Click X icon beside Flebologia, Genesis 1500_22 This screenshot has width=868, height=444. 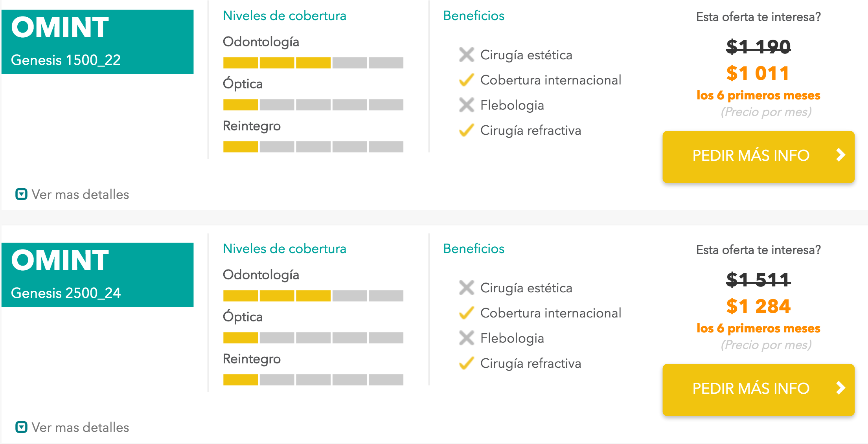click(466, 105)
